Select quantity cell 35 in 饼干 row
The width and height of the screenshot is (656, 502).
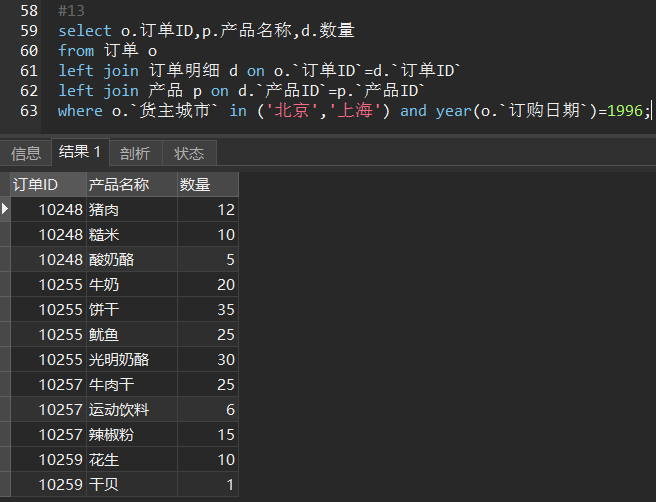point(207,309)
